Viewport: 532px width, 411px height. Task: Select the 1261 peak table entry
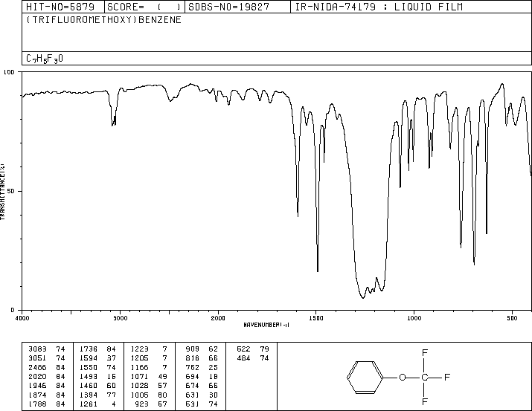click(97, 404)
